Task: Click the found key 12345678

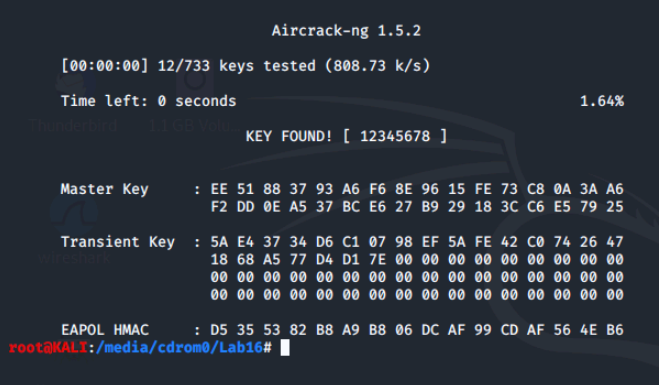Action: coord(395,136)
